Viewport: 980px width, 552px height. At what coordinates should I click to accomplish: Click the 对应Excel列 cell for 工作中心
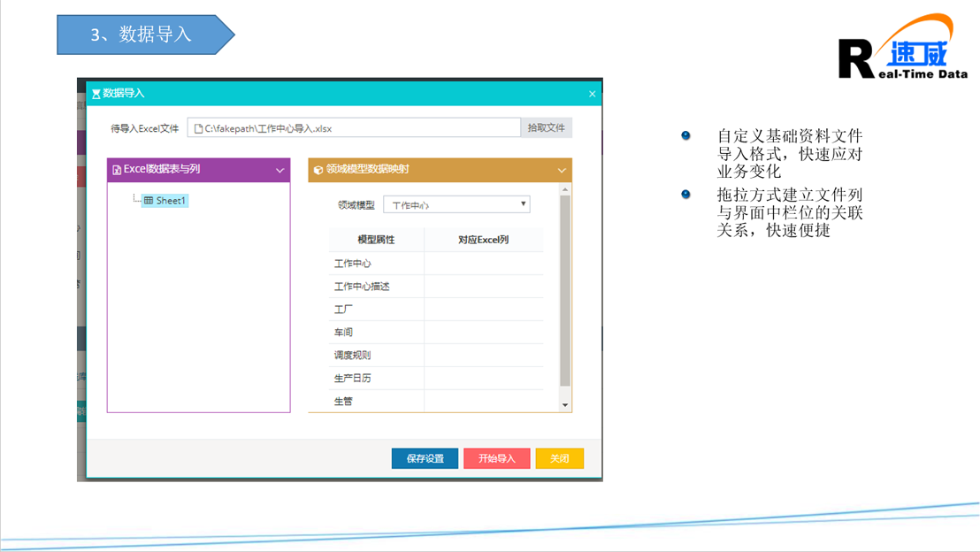(x=483, y=264)
